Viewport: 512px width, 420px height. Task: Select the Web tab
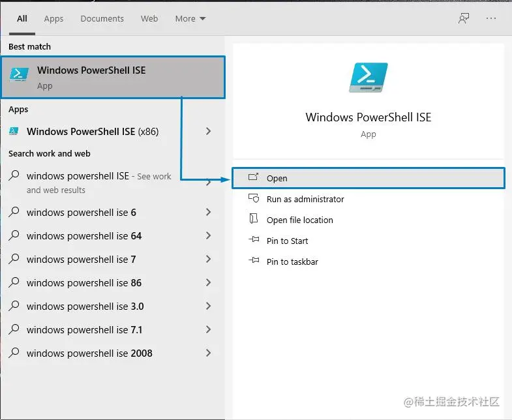click(149, 19)
